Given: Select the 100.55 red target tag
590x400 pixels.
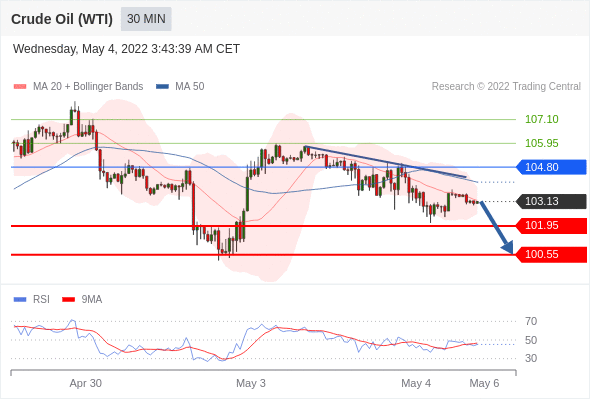Looking at the screenshot, I should 551,255.
